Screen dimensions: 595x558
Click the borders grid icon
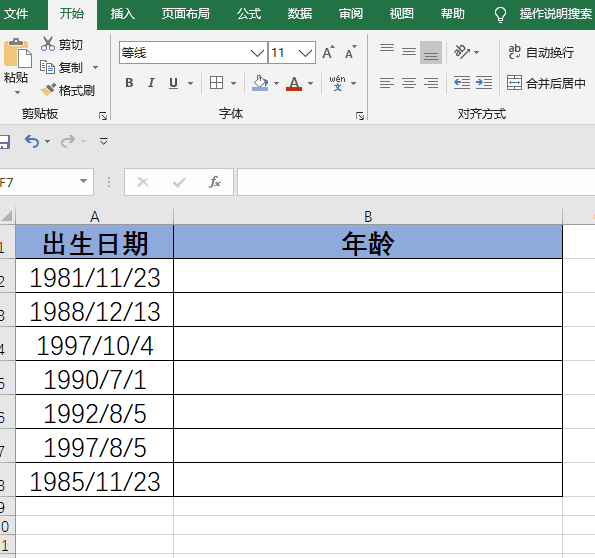[x=217, y=82]
